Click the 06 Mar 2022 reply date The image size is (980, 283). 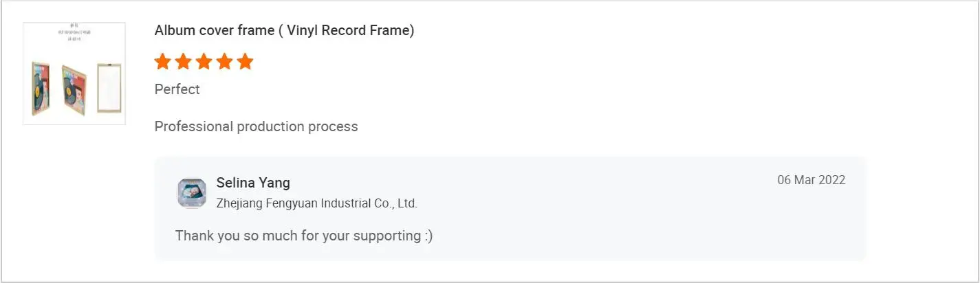811,180
